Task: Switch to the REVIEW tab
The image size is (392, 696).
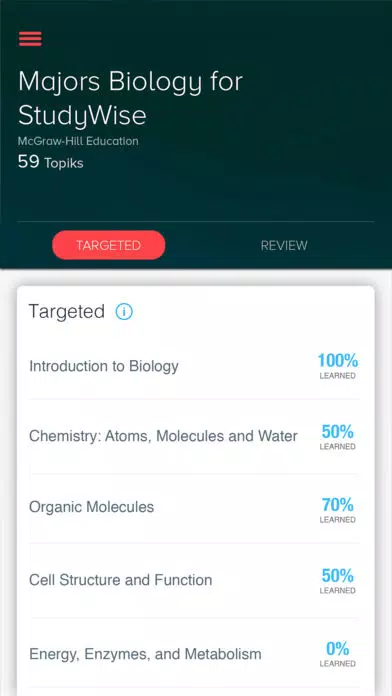Action: [284, 245]
